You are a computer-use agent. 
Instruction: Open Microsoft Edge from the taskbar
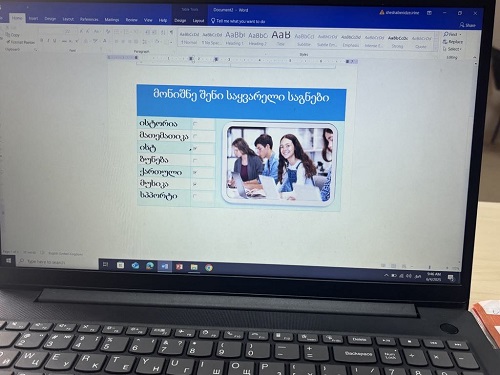(150, 266)
